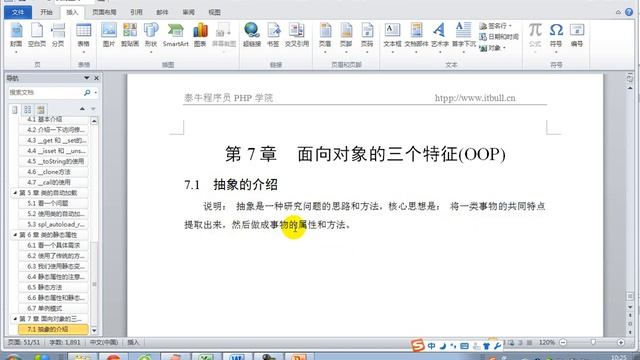
Task: Insert a chart (图表)
Action: point(200,36)
